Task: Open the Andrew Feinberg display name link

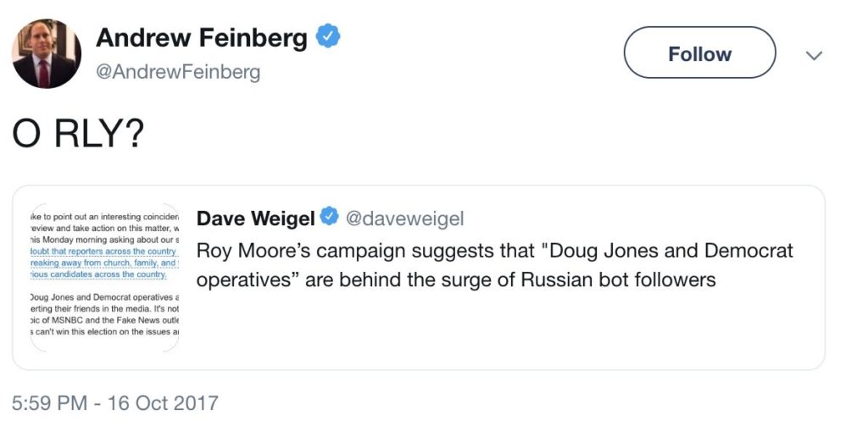Action: [201, 37]
